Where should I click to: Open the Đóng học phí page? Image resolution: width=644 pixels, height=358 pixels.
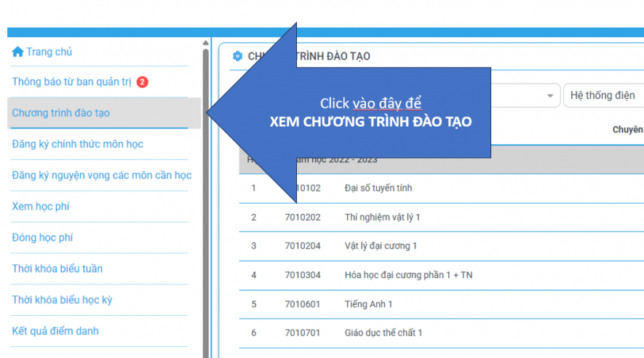point(42,238)
